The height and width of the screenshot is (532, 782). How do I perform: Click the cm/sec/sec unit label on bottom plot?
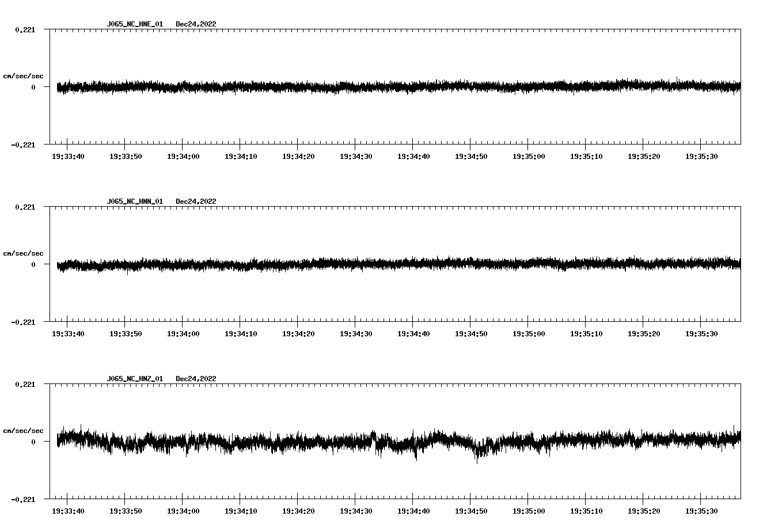pyautogui.click(x=24, y=430)
